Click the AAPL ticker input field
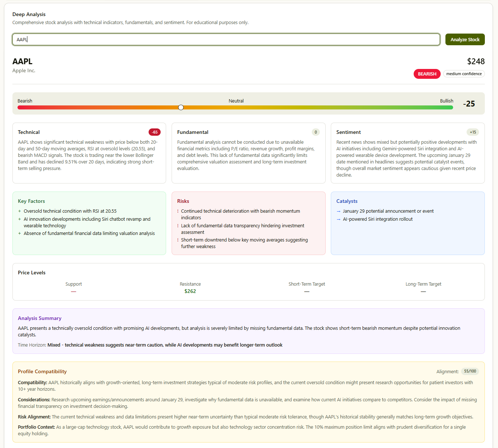 (226, 39)
